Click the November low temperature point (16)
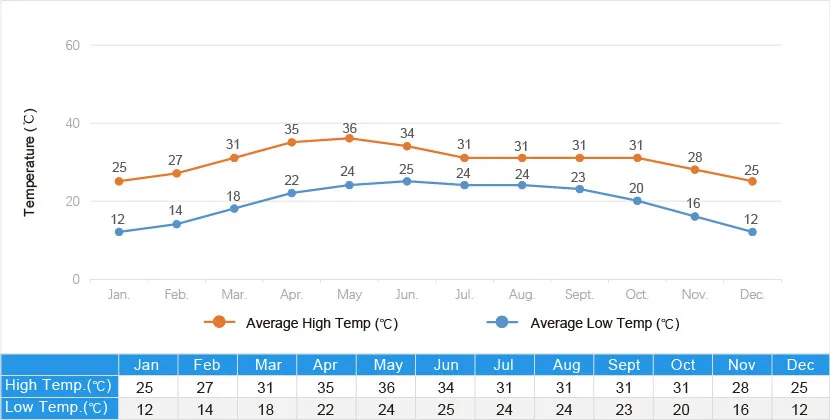Viewport: 830px width, 420px height. pyautogui.click(x=695, y=216)
